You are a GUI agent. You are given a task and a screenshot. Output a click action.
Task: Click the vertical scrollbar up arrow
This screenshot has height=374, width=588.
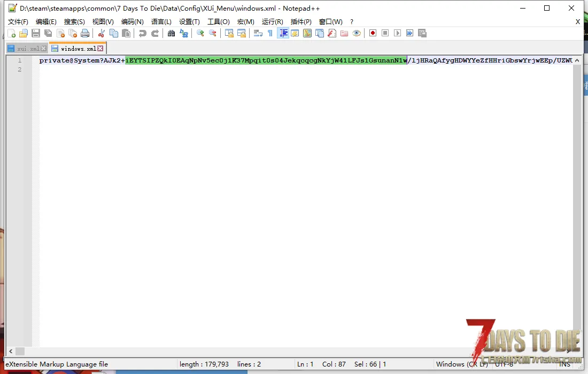(577, 60)
